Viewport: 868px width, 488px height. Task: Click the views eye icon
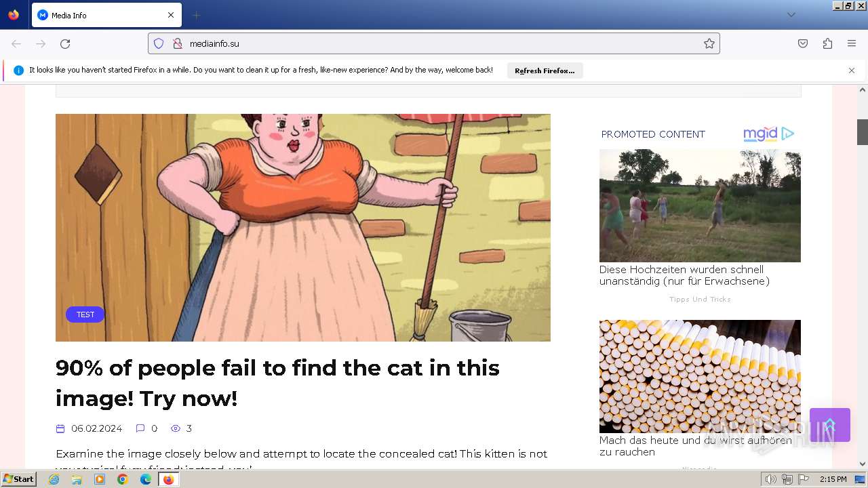tap(176, 428)
